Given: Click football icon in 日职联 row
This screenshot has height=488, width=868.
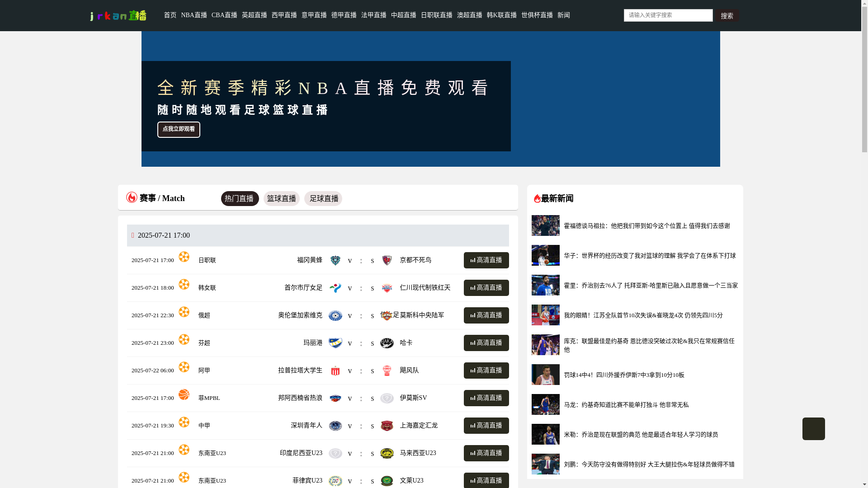Looking at the screenshot, I should pos(184,257).
